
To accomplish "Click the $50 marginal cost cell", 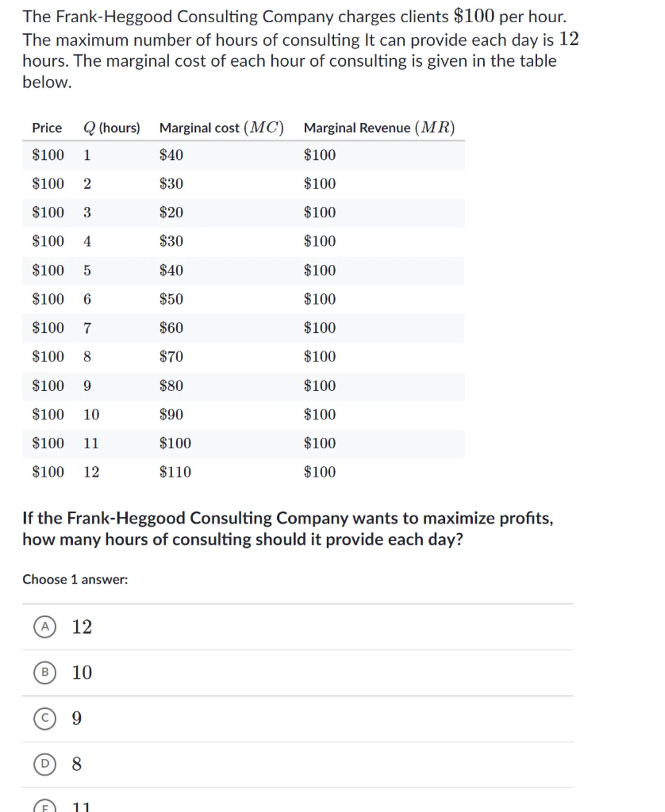I will [x=171, y=299].
